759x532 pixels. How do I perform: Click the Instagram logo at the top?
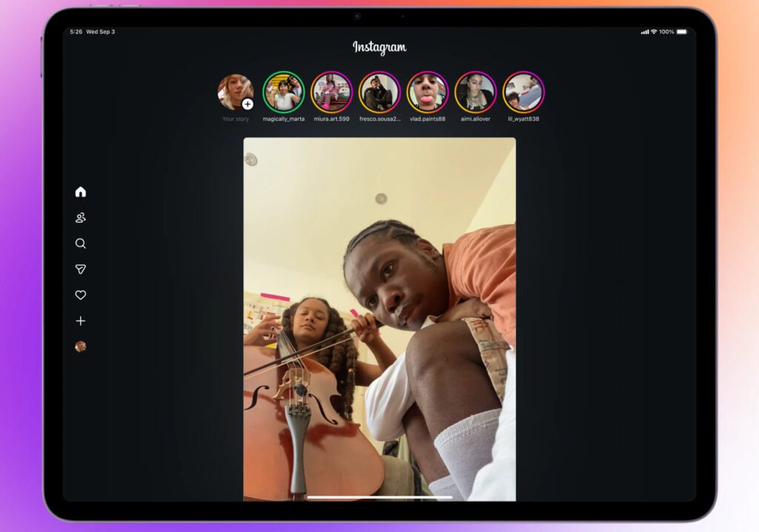(379, 47)
